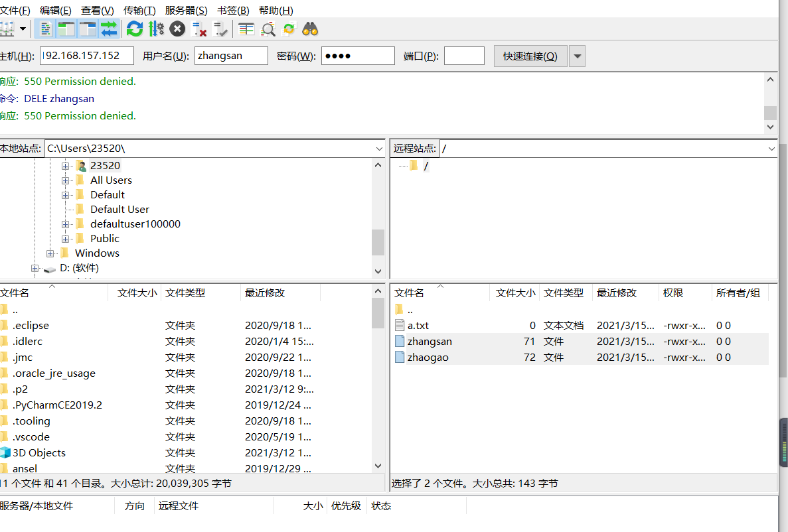This screenshot has height=532, width=788.
Task: Select the remote root / folder icon
Action: (x=414, y=165)
